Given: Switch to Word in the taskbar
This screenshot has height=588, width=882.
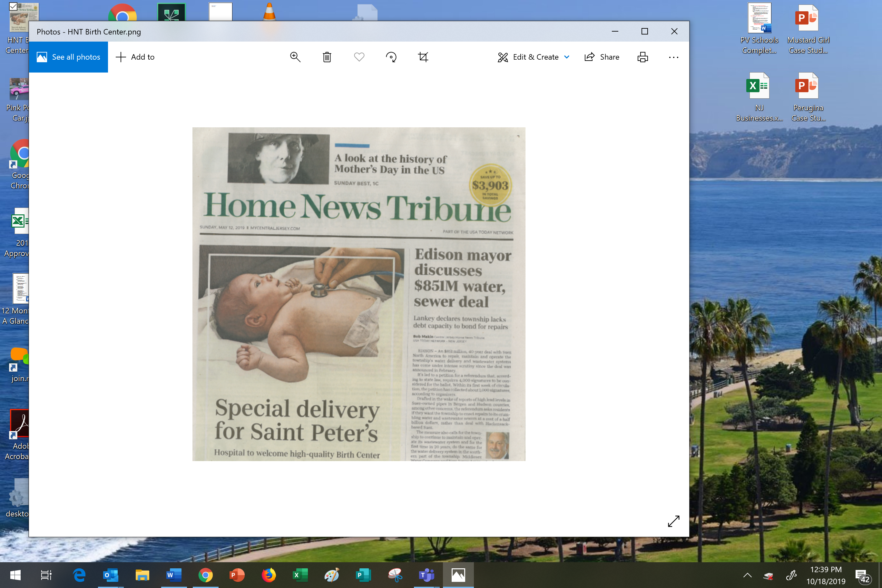Looking at the screenshot, I should click(x=174, y=575).
